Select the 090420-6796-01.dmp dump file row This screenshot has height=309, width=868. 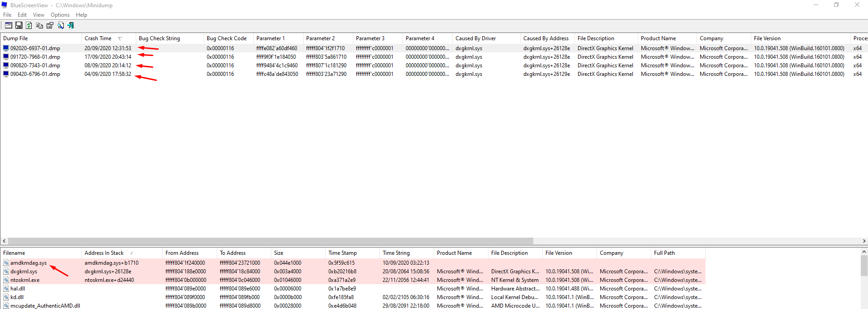[x=434, y=74]
